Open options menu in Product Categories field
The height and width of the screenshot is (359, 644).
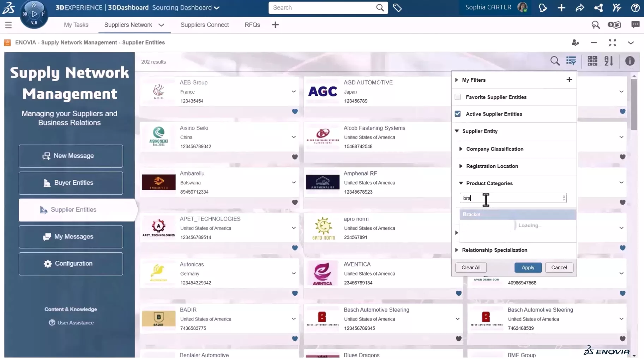(564, 198)
